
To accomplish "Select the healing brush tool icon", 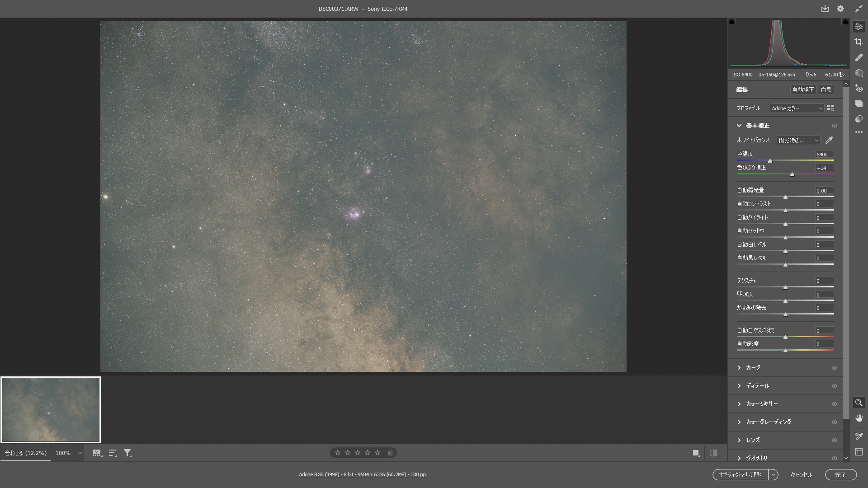I will tap(859, 57).
